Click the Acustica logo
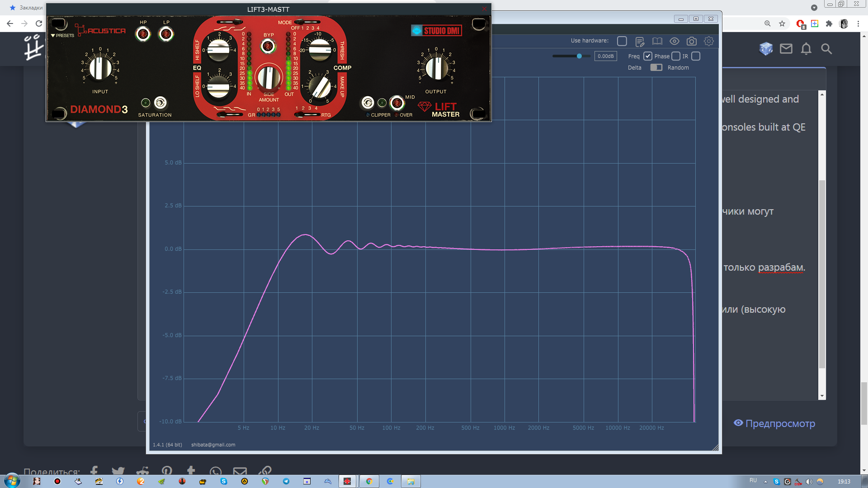This screenshot has height=488, width=868. [100, 30]
